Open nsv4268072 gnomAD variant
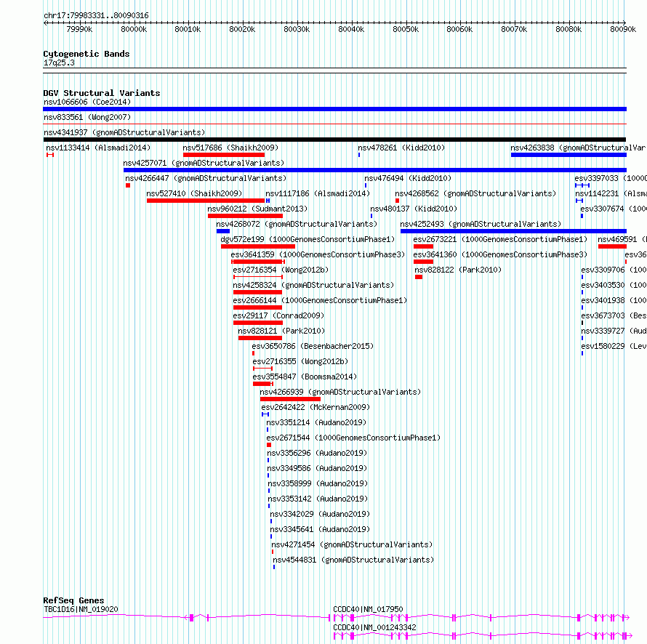647x644 pixels. coord(297,224)
